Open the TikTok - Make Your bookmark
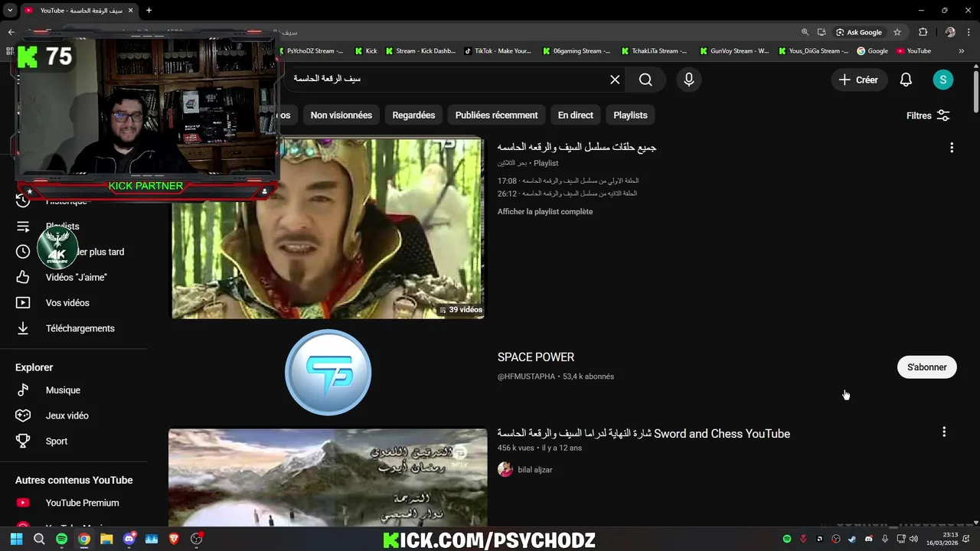The width and height of the screenshot is (980, 551). pyautogui.click(x=497, y=51)
